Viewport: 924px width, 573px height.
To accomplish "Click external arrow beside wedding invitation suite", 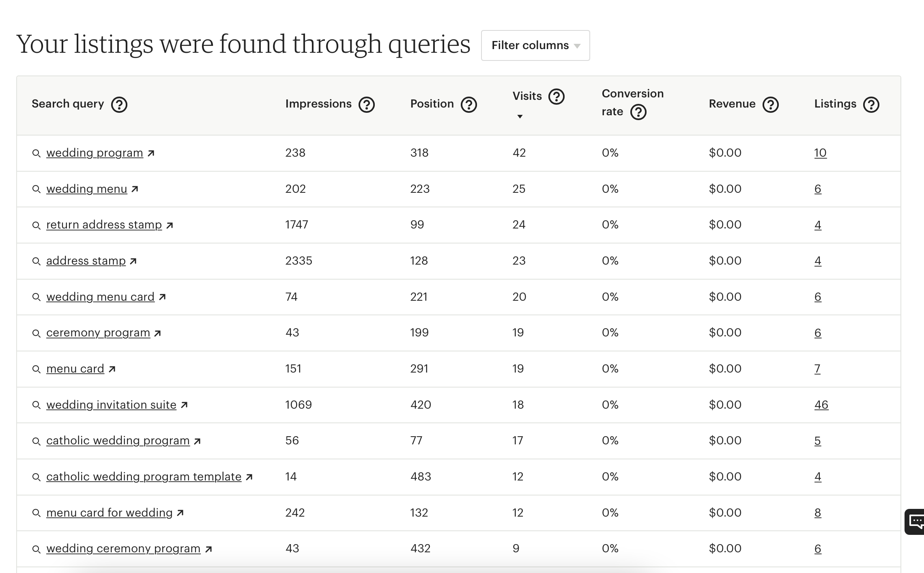I will point(184,405).
